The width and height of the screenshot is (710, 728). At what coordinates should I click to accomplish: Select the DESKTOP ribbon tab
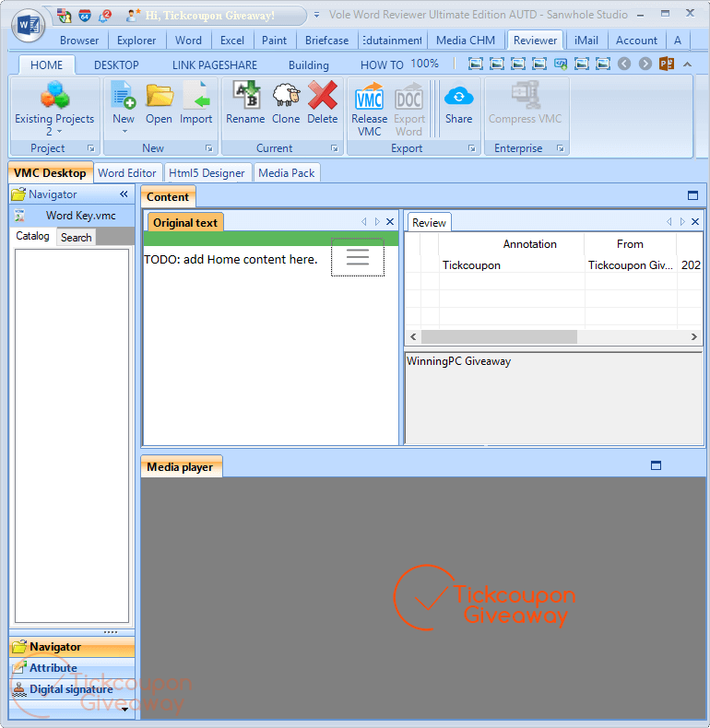(x=116, y=65)
